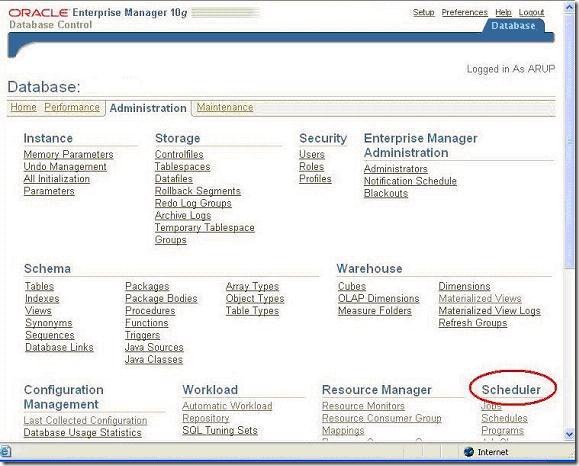Switch to the Home tab
This screenshot has height=466, width=579.
pyautogui.click(x=23, y=107)
